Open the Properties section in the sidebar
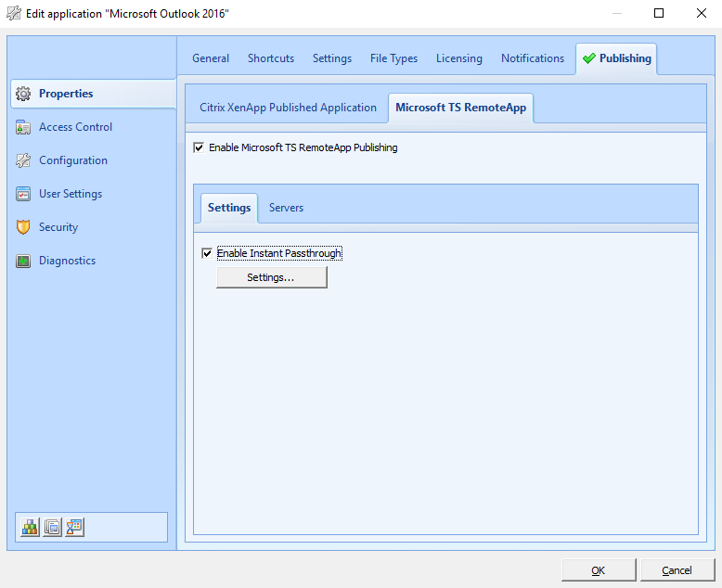Screen dimensions: 722x588 pos(93,94)
